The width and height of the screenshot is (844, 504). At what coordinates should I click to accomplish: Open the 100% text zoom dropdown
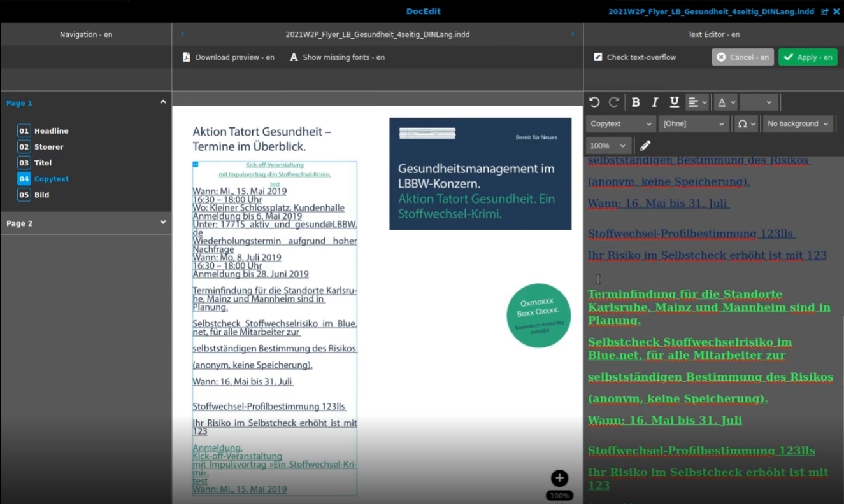pos(610,146)
